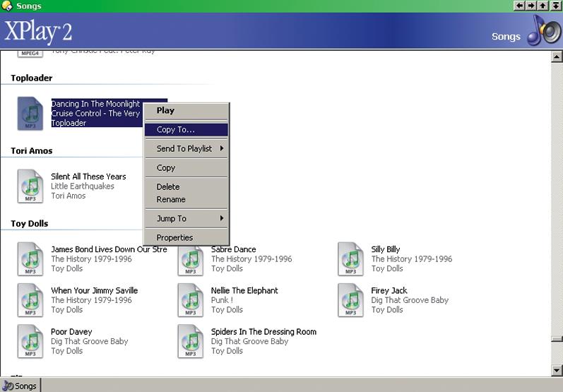Click the scrollbar down arrow
Screen dimensions: 563x392
point(557,370)
